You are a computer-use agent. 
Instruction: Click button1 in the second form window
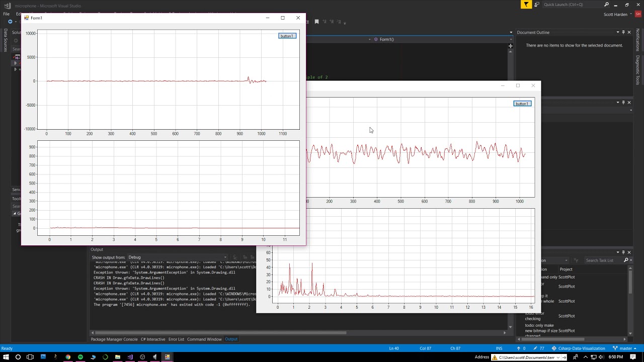(522, 104)
